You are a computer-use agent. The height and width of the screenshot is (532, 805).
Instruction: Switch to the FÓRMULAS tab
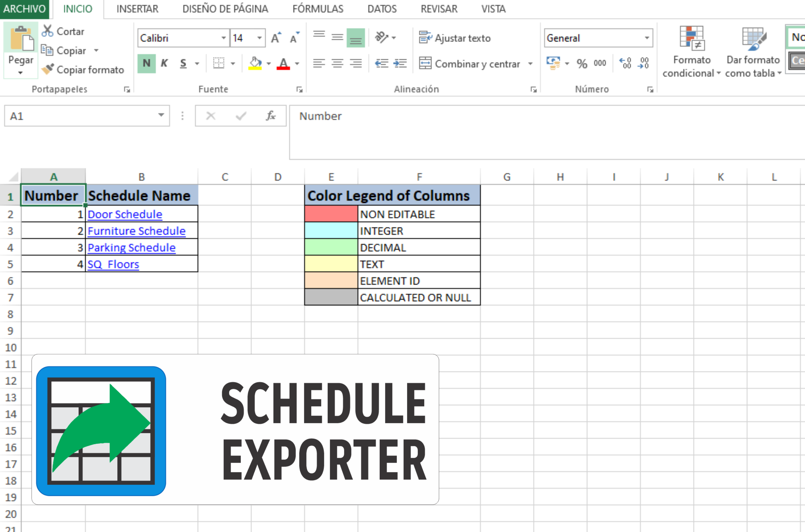(318, 9)
